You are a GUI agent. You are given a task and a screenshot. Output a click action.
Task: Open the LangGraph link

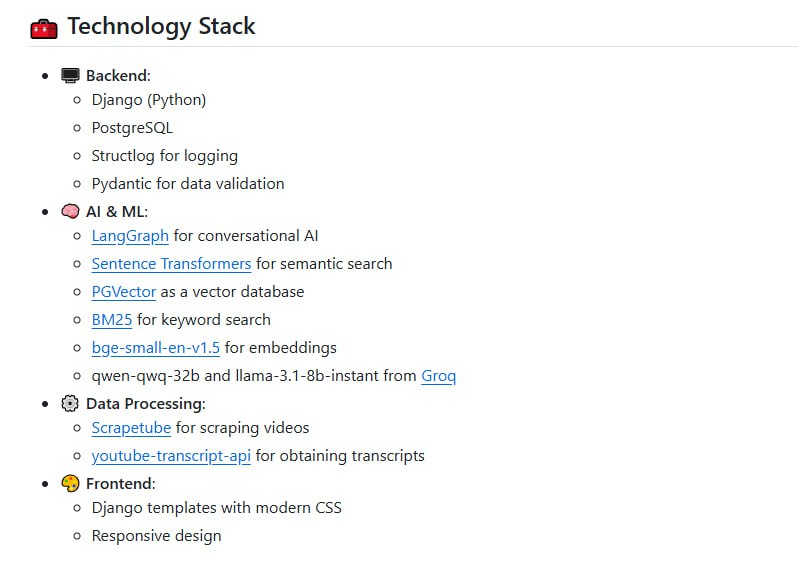(130, 236)
